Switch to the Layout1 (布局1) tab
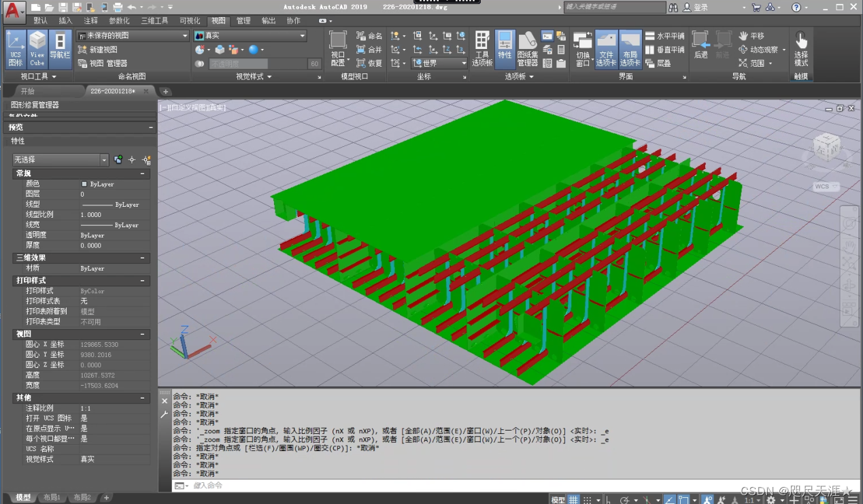Screen dimensions: 863x504 point(52,497)
